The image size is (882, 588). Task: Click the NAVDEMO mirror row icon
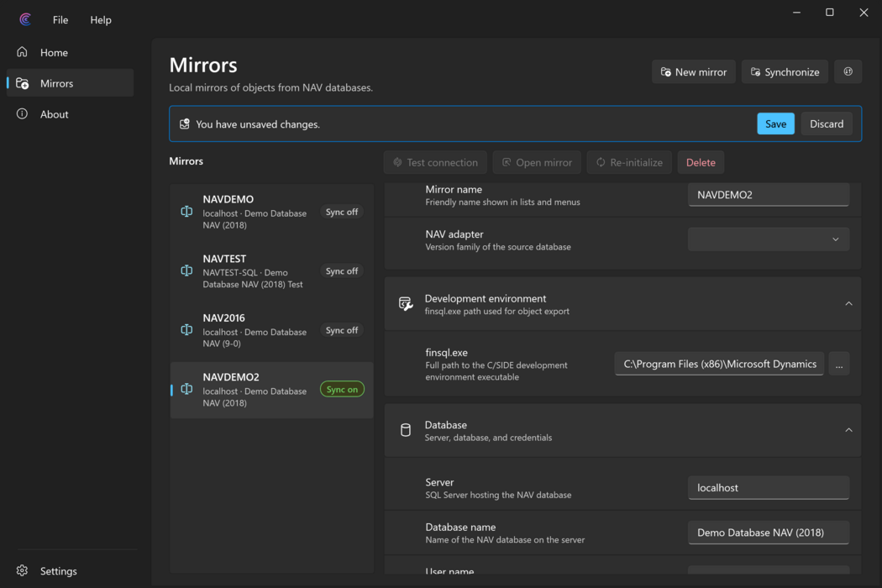[186, 212]
